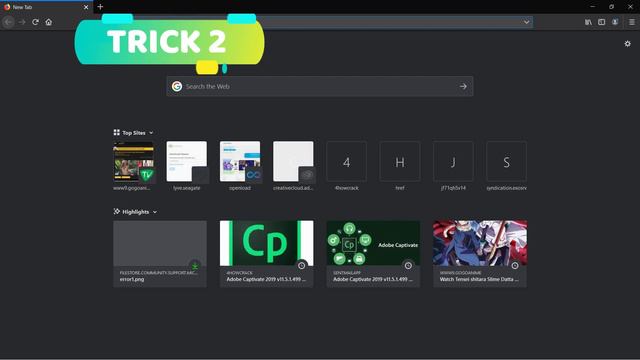Open the 4howcrack Adobe Captivate highlight

267,254
